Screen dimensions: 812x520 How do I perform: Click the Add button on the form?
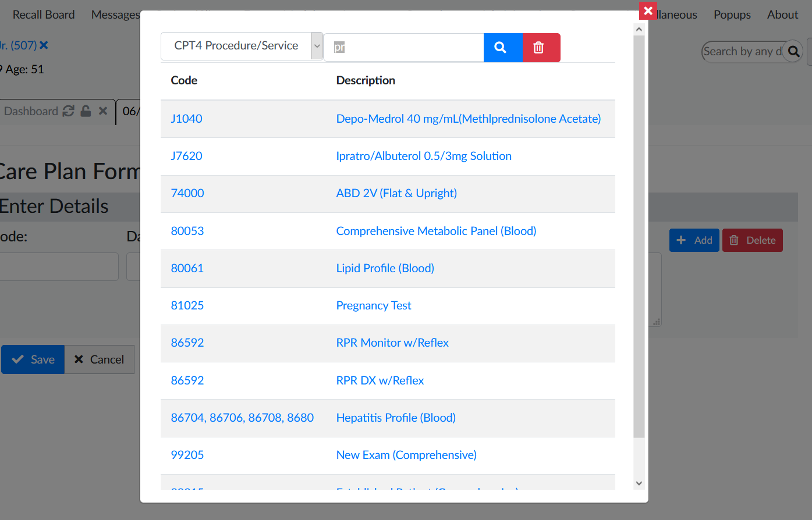694,240
